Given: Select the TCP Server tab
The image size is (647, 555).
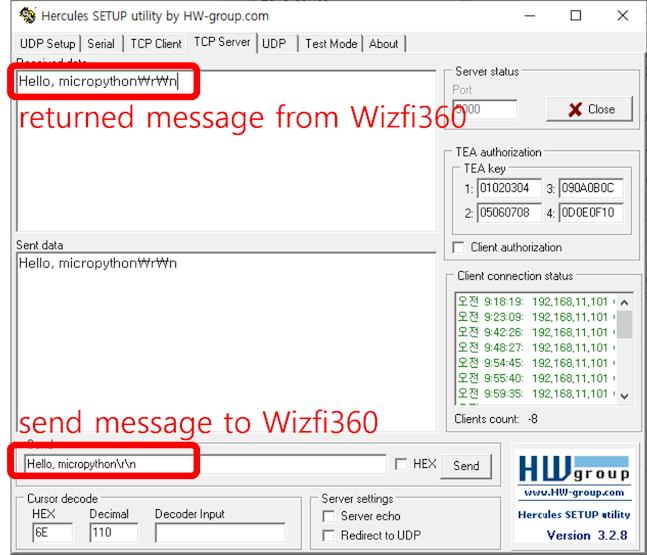Looking at the screenshot, I should (222, 42).
